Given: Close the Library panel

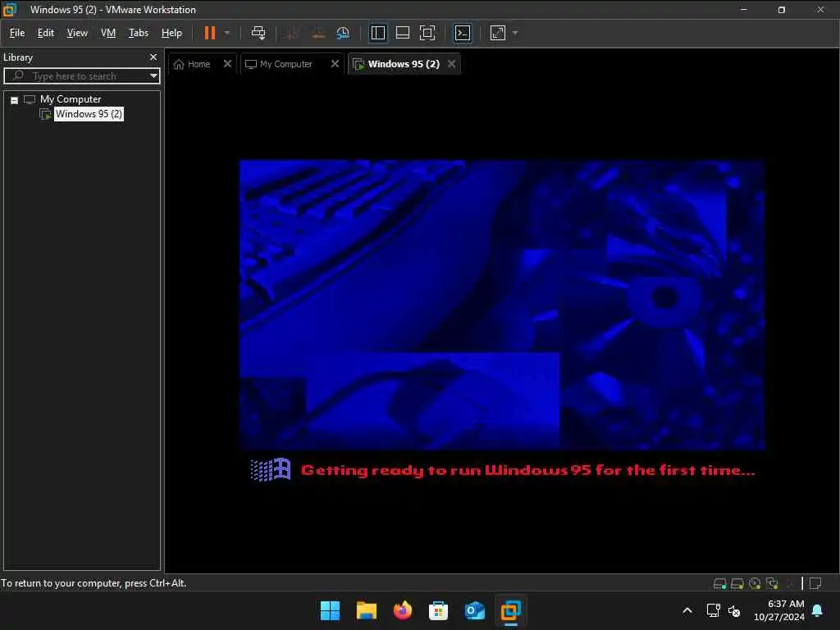Looking at the screenshot, I should pyautogui.click(x=153, y=57).
